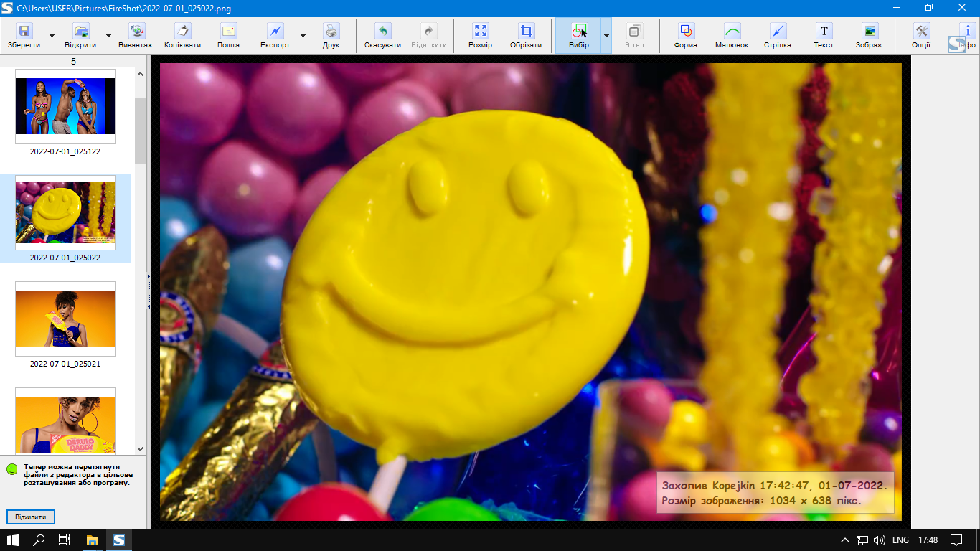Open the Windows Start menu
The image size is (980, 551).
pyautogui.click(x=13, y=540)
